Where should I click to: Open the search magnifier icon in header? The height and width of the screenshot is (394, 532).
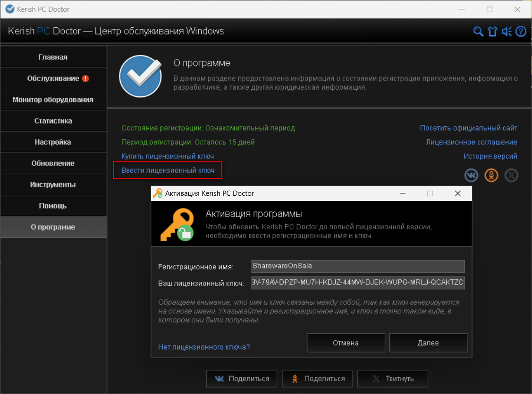[x=478, y=32]
